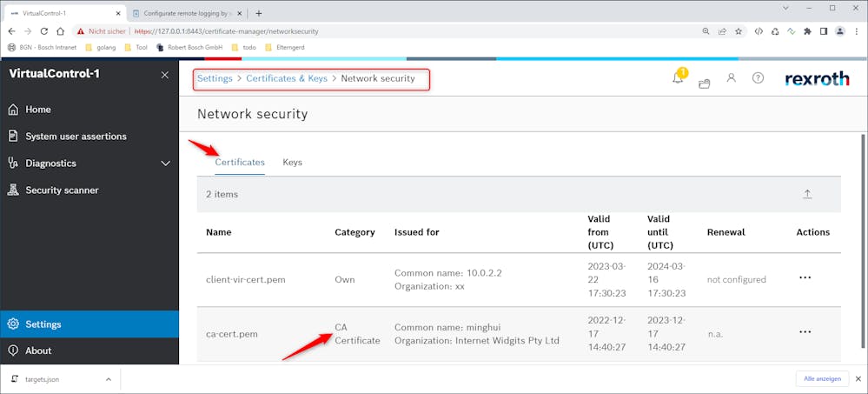Click Certificates & Keys breadcrumb link

(x=287, y=78)
